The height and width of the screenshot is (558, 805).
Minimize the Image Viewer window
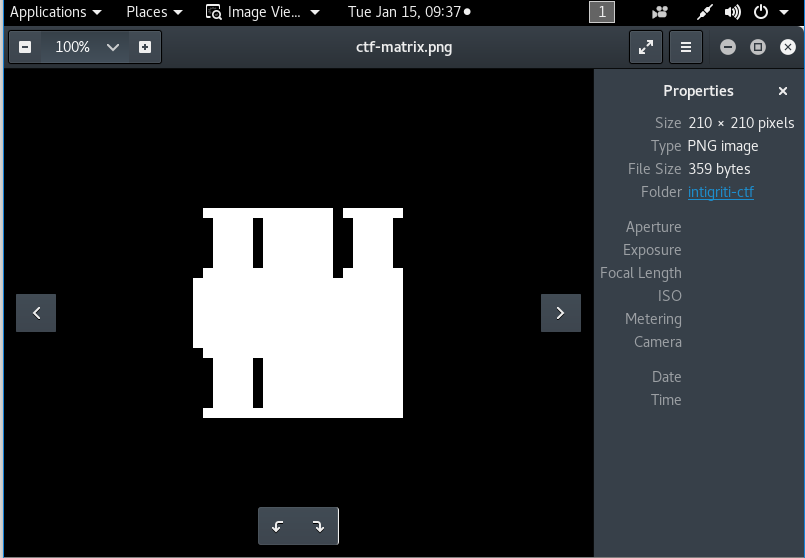[727, 47]
